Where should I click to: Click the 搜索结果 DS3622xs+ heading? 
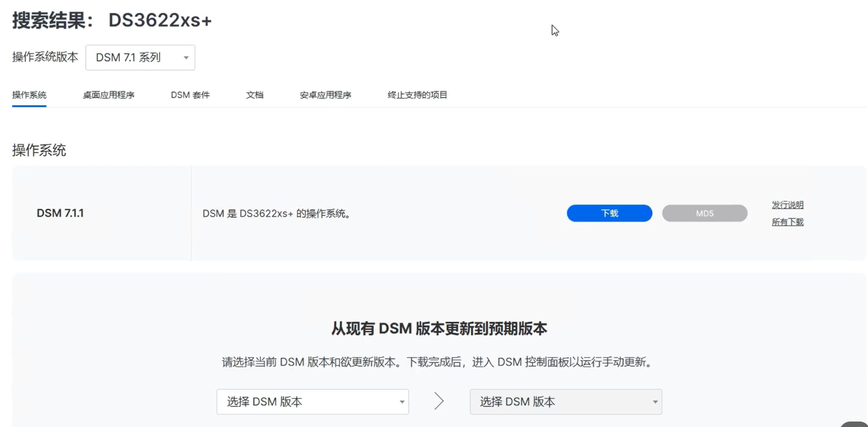coord(112,21)
